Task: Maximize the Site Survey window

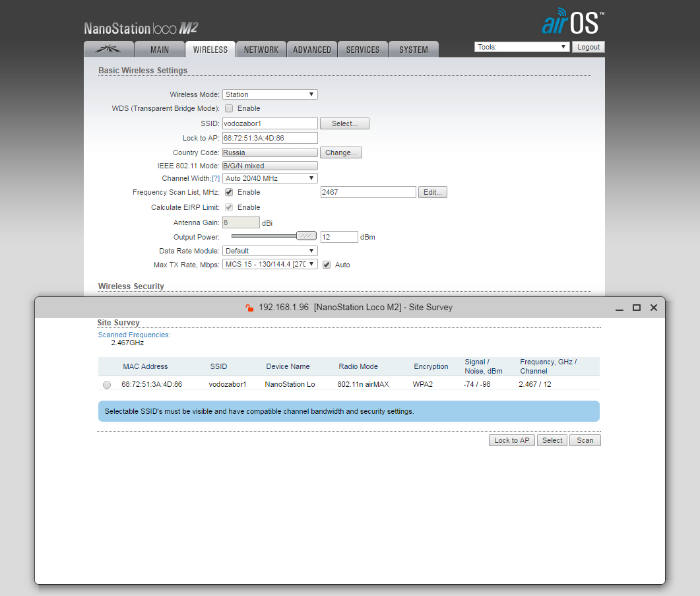Action: point(637,308)
